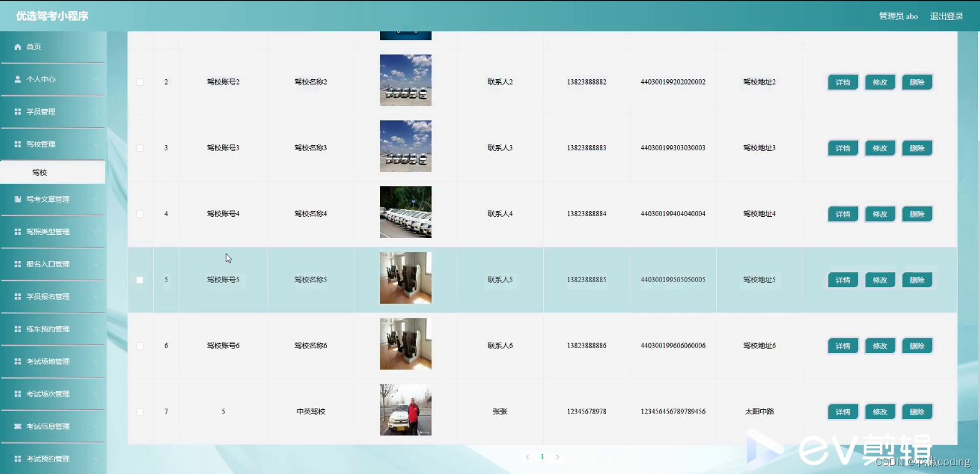Select checkbox for row 驾校账号5
Image resolution: width=980 pixels, height=474 pixels.
[x=140, y=280]
